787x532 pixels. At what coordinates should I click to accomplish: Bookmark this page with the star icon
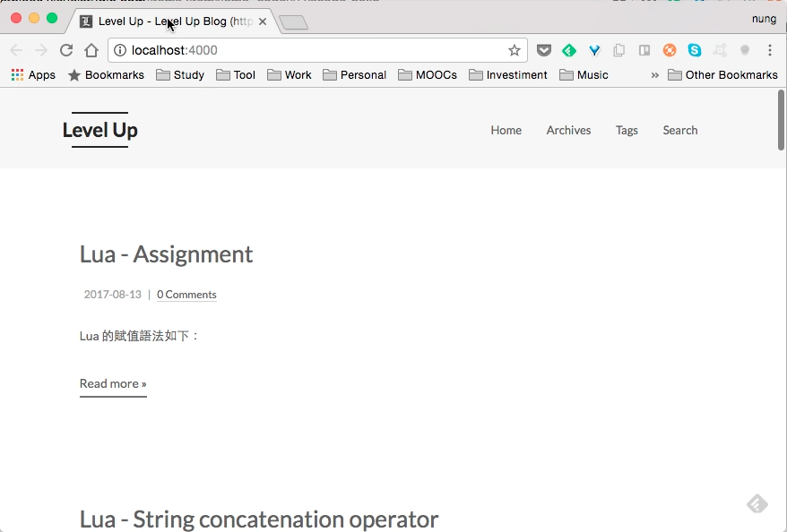click(x=514, y=50)
